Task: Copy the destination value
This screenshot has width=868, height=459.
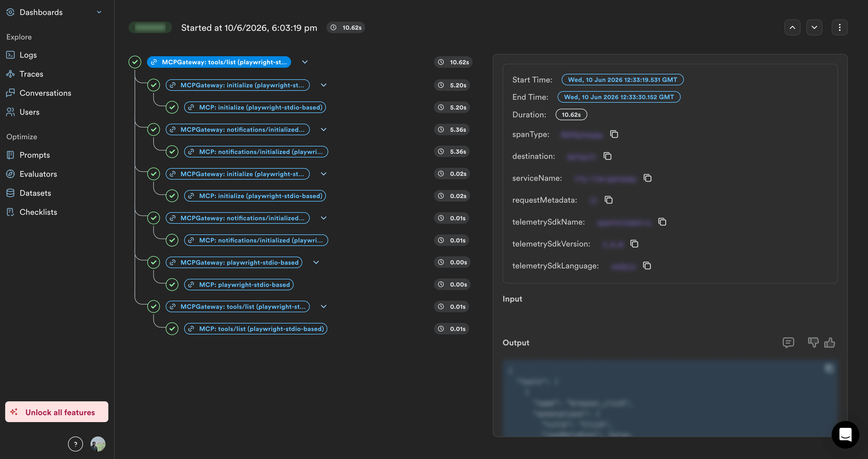Action: tap(607, 156)
